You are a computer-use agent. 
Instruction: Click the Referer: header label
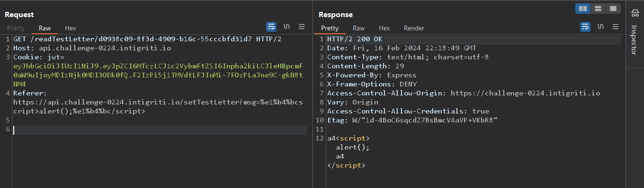pyautogui.click(x=29, y=93)
